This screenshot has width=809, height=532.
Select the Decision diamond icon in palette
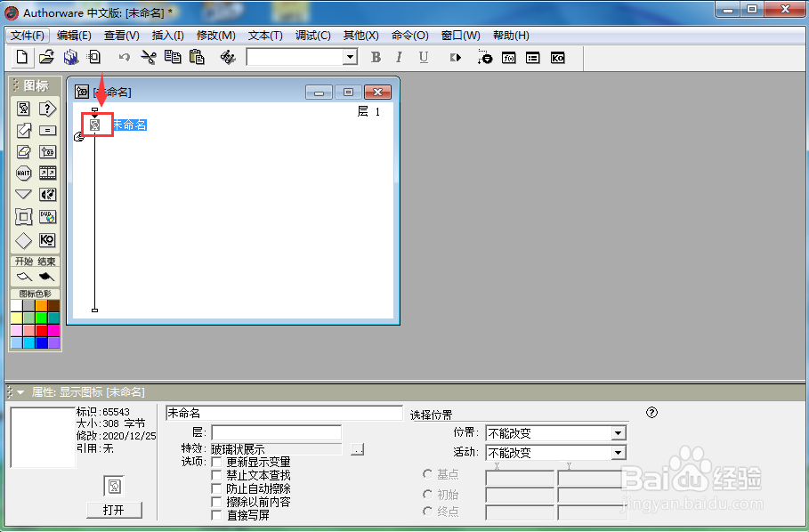pos(23,240)
